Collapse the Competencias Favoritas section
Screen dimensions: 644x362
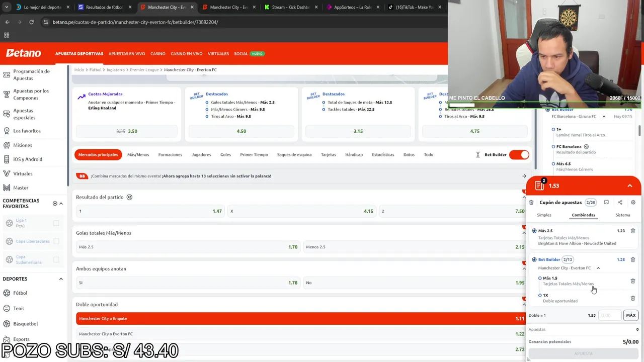point(61,203)
